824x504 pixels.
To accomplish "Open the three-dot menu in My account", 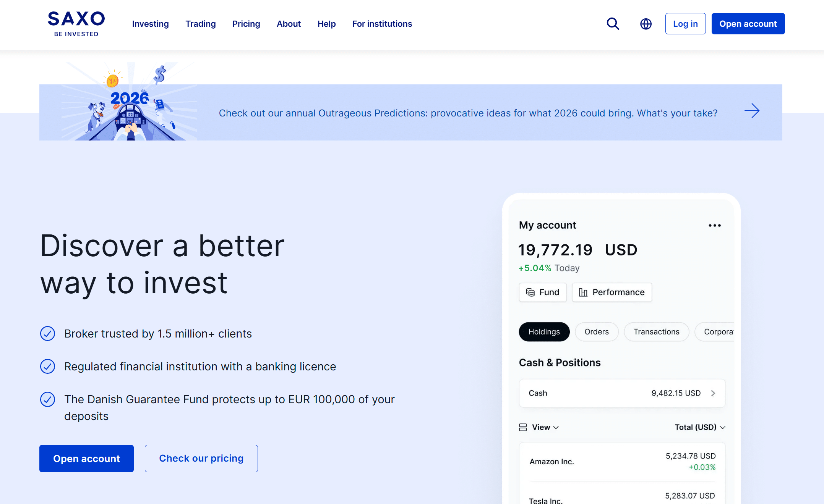I will pyautogui.click(x=714, y=225).
